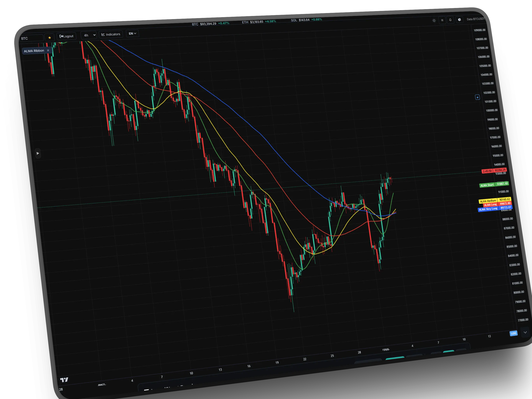The image size is (532, 399).
Task: Open the EN language dropdown
Action: [132, 34]
